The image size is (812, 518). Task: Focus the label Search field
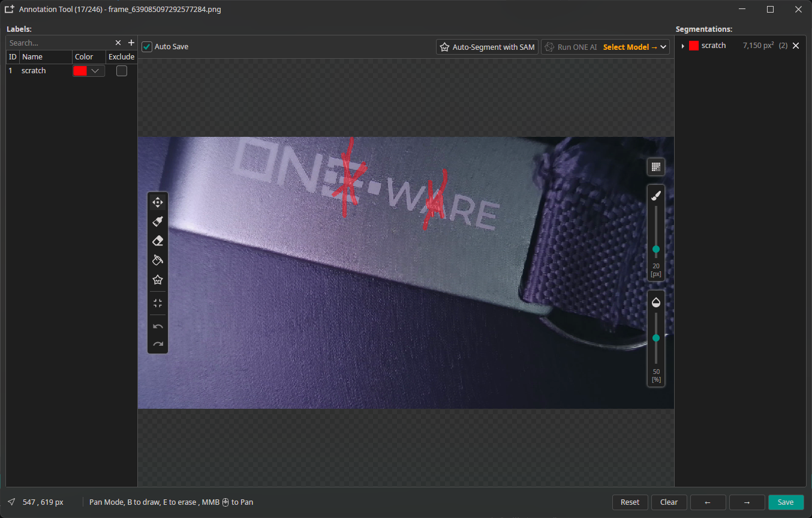[x=60, y=43]
